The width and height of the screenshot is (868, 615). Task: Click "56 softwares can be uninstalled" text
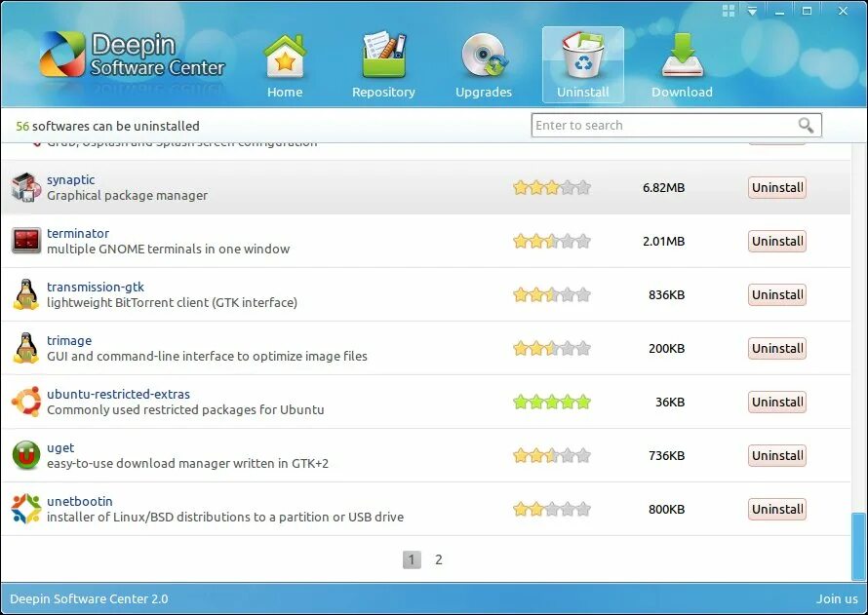click(x=107, y=126)
